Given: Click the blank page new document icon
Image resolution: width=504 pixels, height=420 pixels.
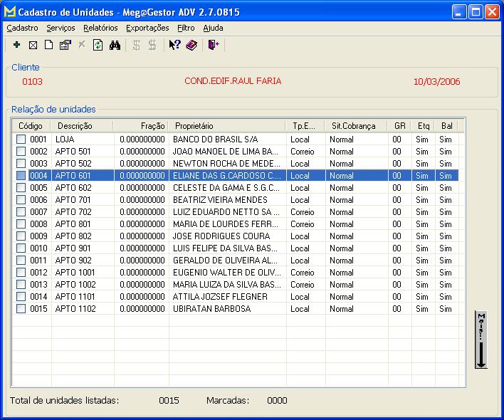Looking at the screenshot, I should pos(48,45).
